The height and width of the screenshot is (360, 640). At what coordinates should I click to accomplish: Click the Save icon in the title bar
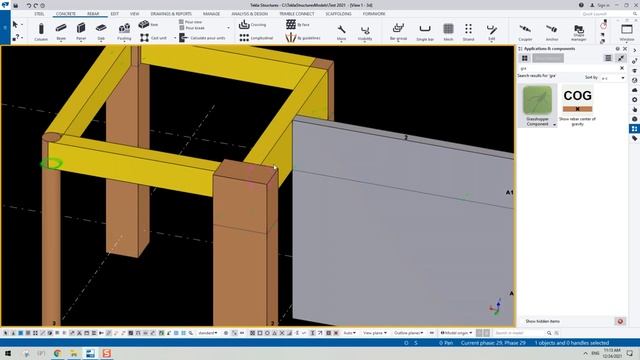[16, 6]
